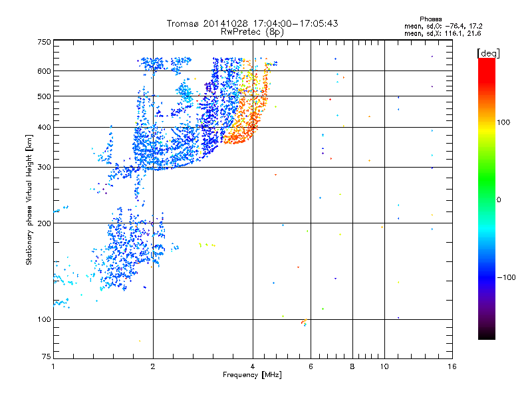The width and height of the screenshot is (532, 399).
Task: Click the colorbar tick label '-100'
Action: point(506,277)
